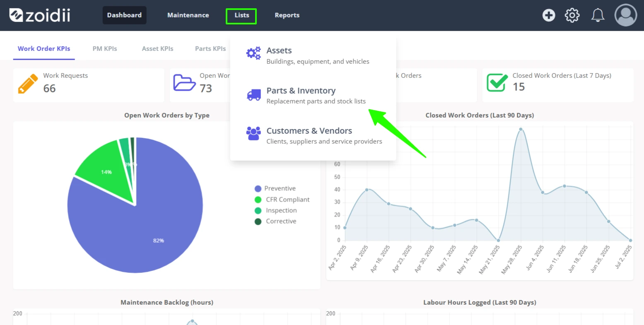Open the user profile avatar

tap(626, 15)
